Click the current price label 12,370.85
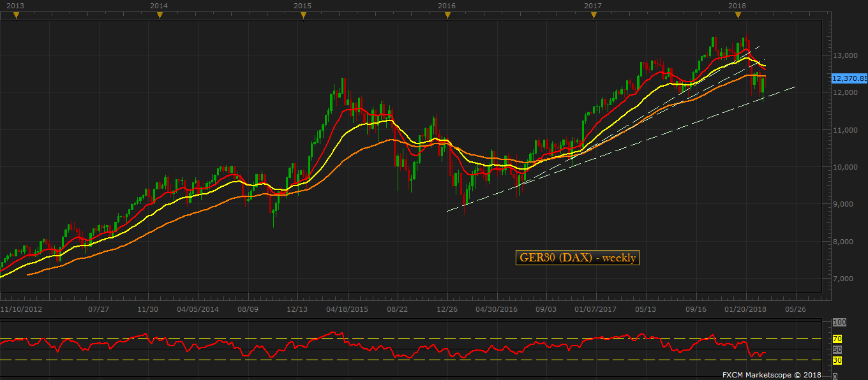Viewport: 868px width, 380px height. (849, 78)
